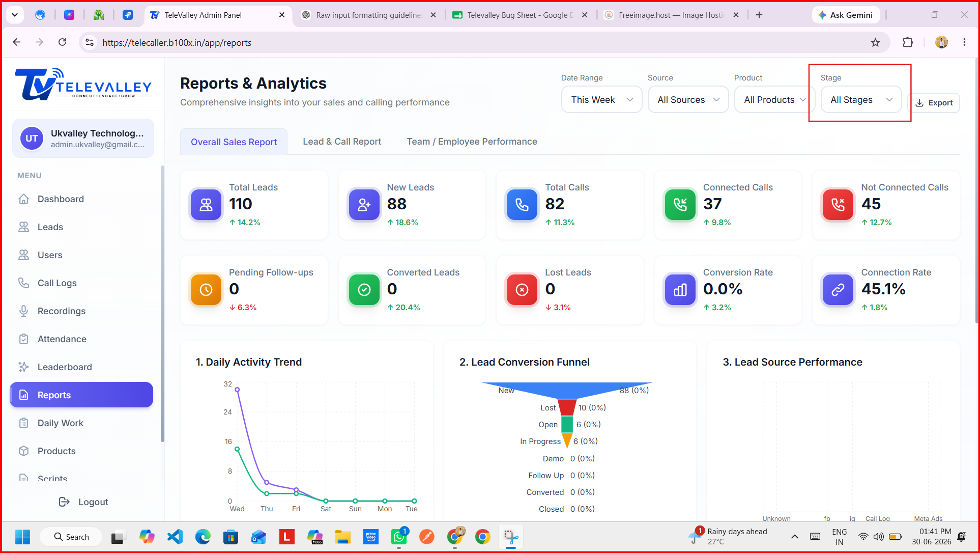Click the Total Calls phone icon
980x553 pixels.
tap(522, 205)
